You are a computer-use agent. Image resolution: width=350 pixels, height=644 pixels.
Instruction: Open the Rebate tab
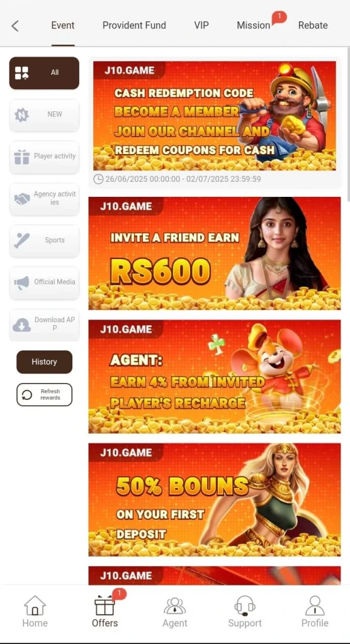[x=313, y=25]
